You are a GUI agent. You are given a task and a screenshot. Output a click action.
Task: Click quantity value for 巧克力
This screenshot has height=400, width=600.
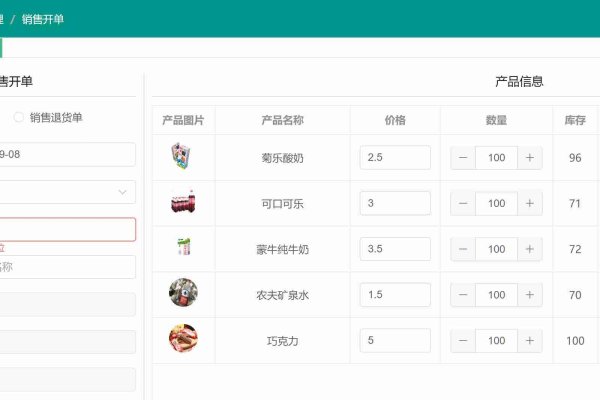496,341
